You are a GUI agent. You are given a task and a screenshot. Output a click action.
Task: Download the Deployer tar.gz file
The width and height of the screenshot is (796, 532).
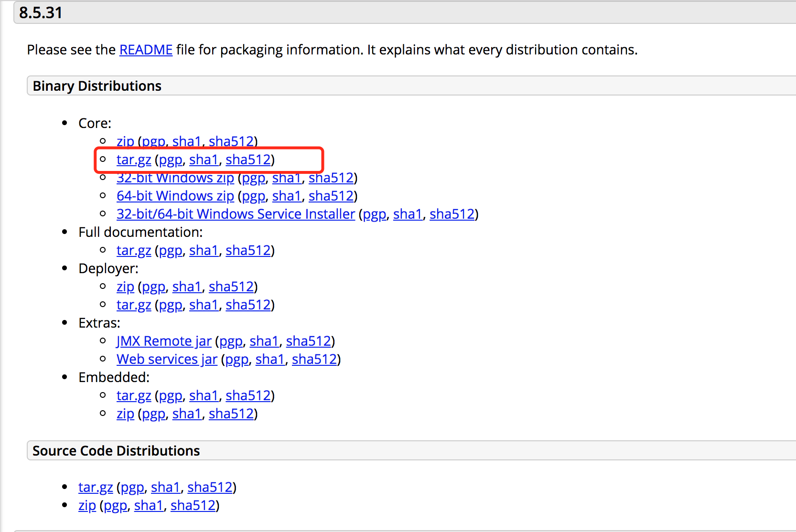click(x=134, y=305)
